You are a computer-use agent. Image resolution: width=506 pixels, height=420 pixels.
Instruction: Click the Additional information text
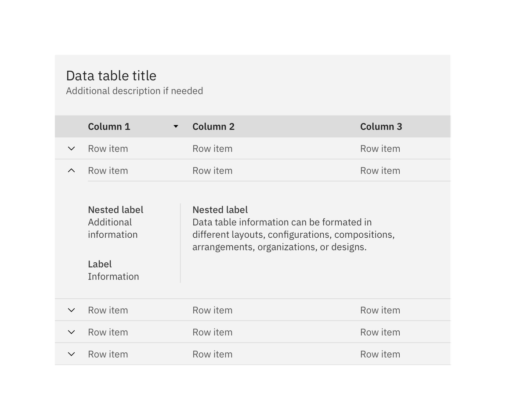click(112, 228)
